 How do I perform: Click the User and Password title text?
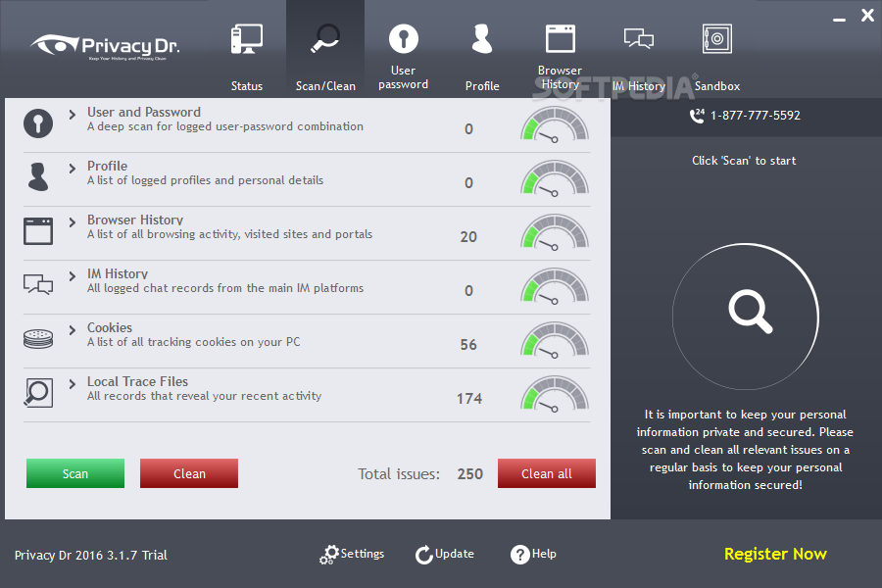click(x=143, y=112)
